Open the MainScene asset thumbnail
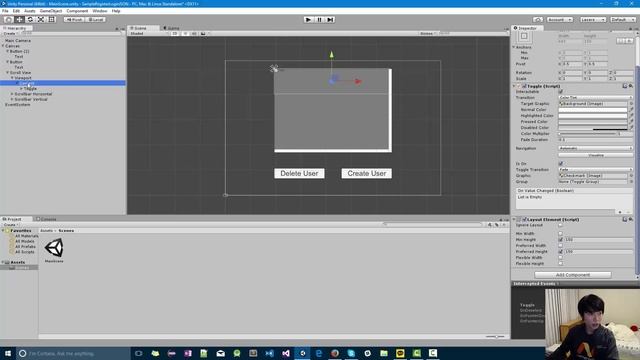The height and width of the screenshot is (360, 640). pyautogui.click(x=54, y=248)
